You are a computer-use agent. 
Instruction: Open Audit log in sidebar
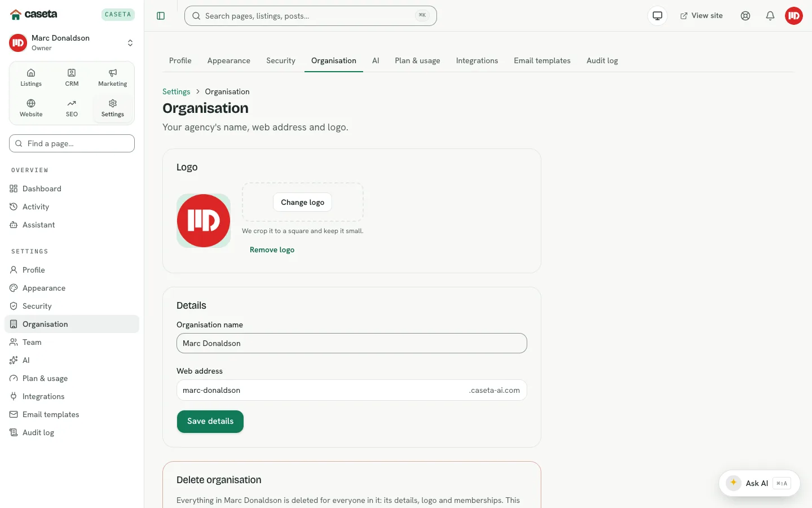coord(72,432)
